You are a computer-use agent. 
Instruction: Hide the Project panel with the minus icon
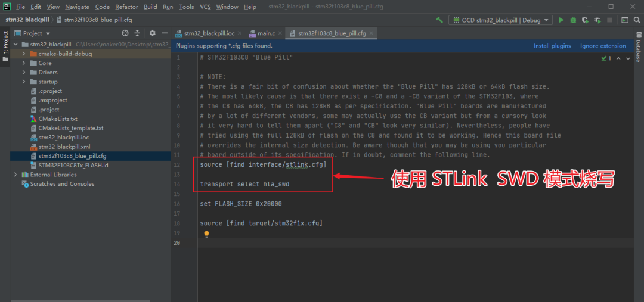pos(165,33)
